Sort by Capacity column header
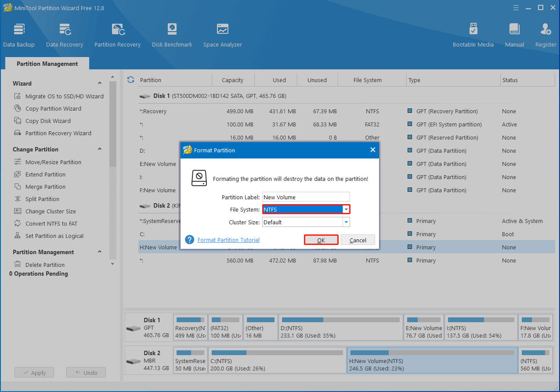 coord(233,80)
